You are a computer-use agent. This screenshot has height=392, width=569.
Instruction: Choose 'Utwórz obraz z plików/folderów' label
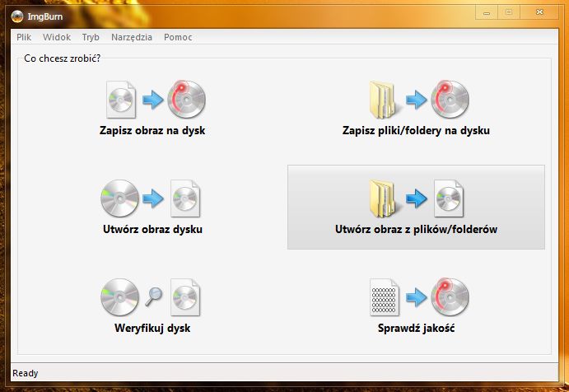pyautogui.click(x=416, y=229)
